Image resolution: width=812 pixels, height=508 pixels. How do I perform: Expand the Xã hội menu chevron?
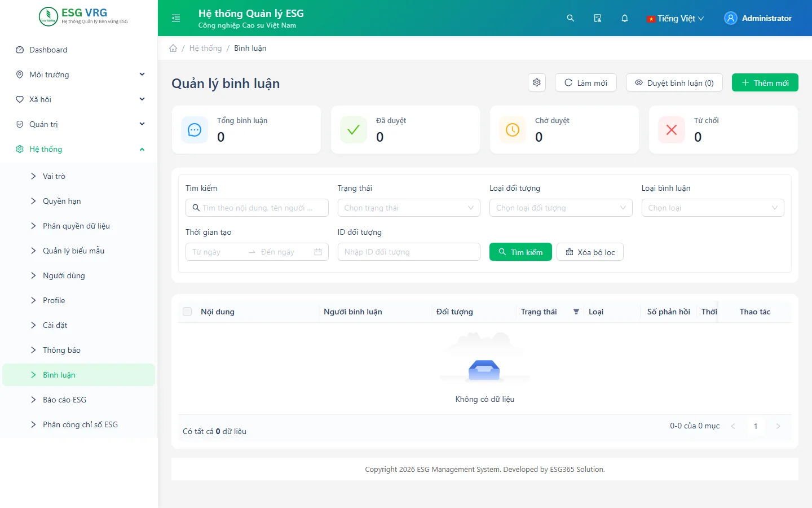click(x=142, y=99)
